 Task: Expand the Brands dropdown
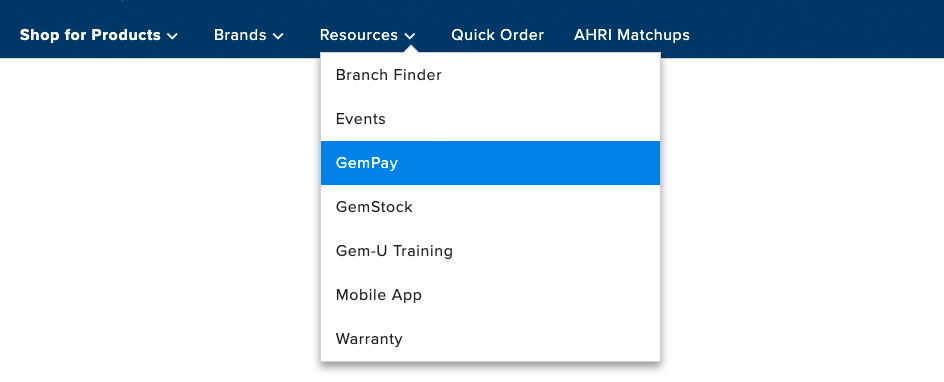tap(249, 35)
